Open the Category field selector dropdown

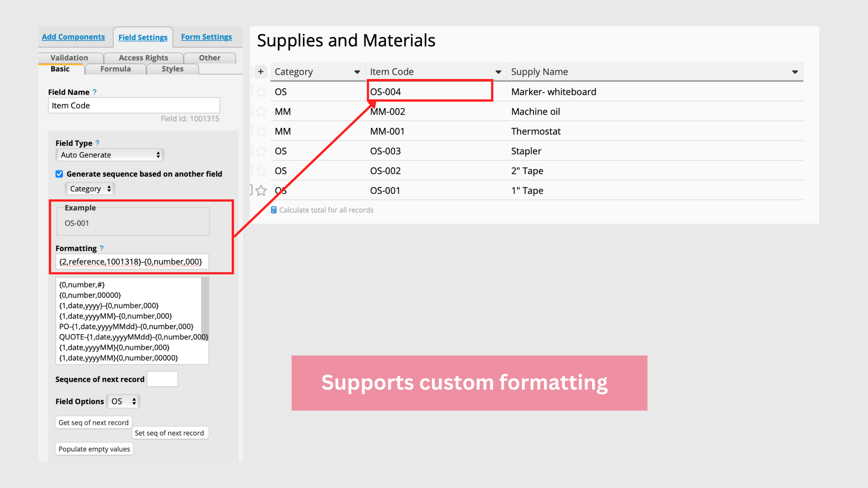(x=90, y=189)
